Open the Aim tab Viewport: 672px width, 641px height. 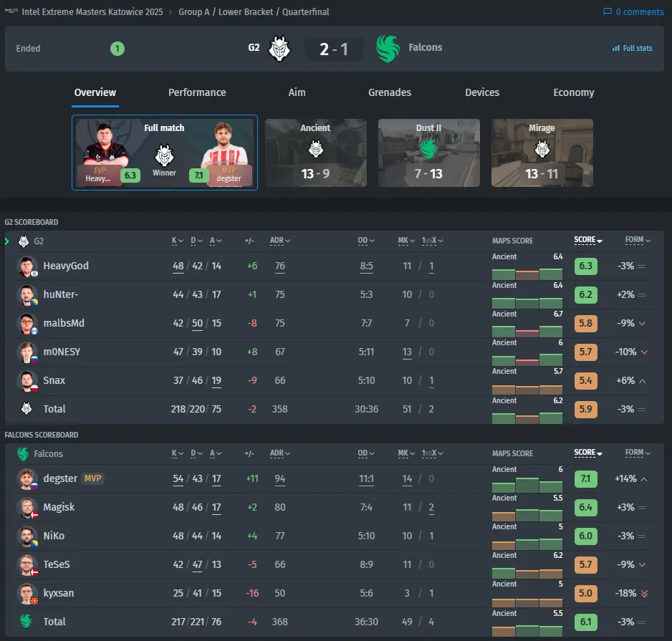click(297, 92)
